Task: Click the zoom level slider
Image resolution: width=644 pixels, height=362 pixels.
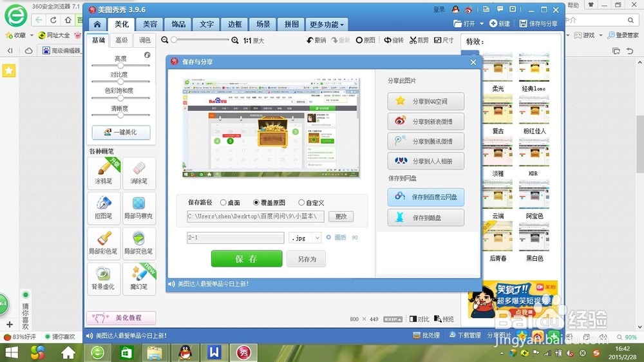Action: pyautogui.click(x=200, y=40)
